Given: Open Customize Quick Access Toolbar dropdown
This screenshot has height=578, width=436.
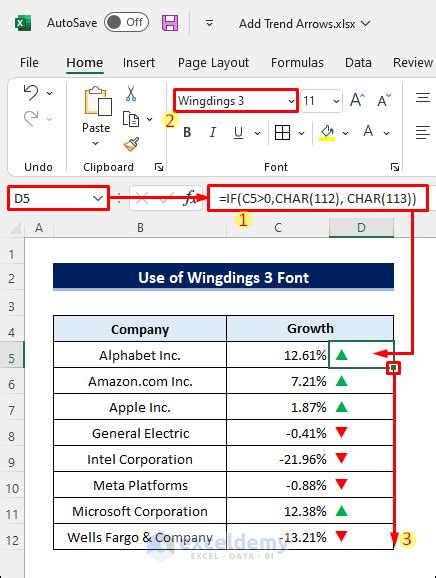Looking at the screenshot, I should tap(209, 24).
